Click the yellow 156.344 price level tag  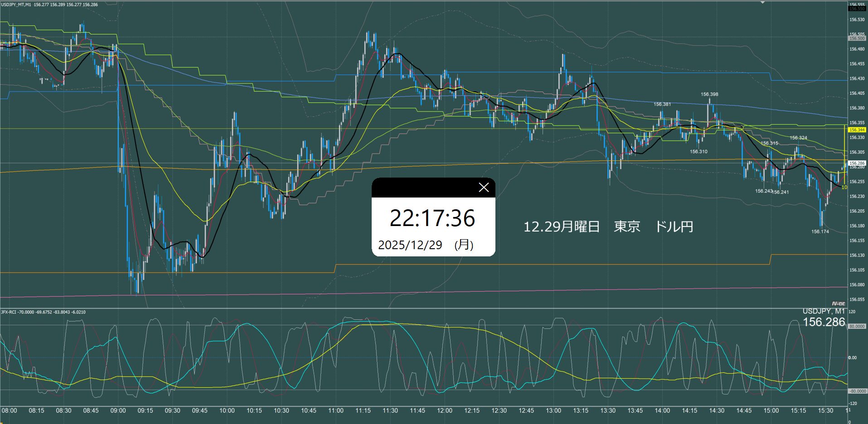tap(857, 130)
